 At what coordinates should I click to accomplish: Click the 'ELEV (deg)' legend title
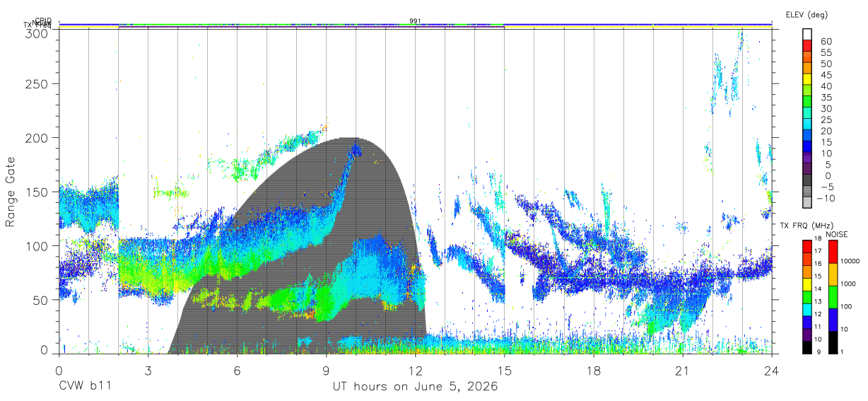807,14
